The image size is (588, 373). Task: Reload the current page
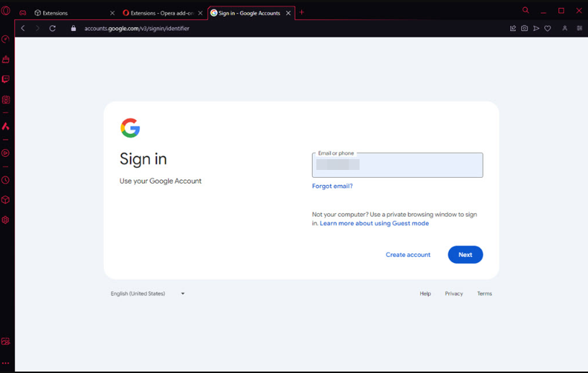[x=53, y=28]
